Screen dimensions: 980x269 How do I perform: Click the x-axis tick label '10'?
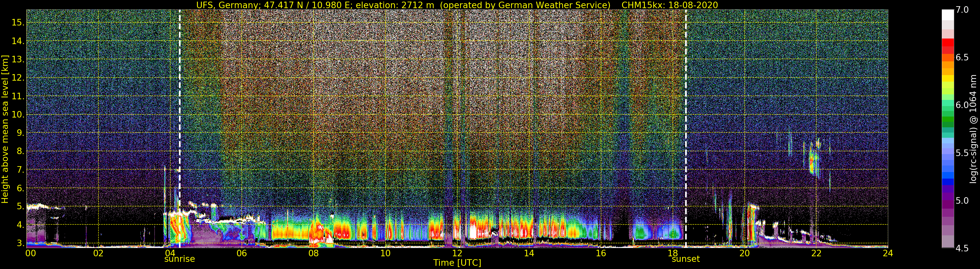click(385, 253)
